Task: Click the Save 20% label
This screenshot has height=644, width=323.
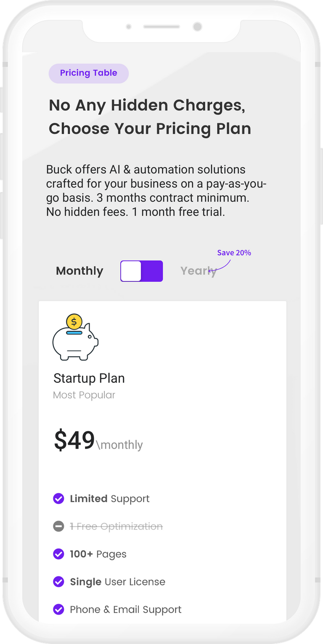Action: pos(234,253)
